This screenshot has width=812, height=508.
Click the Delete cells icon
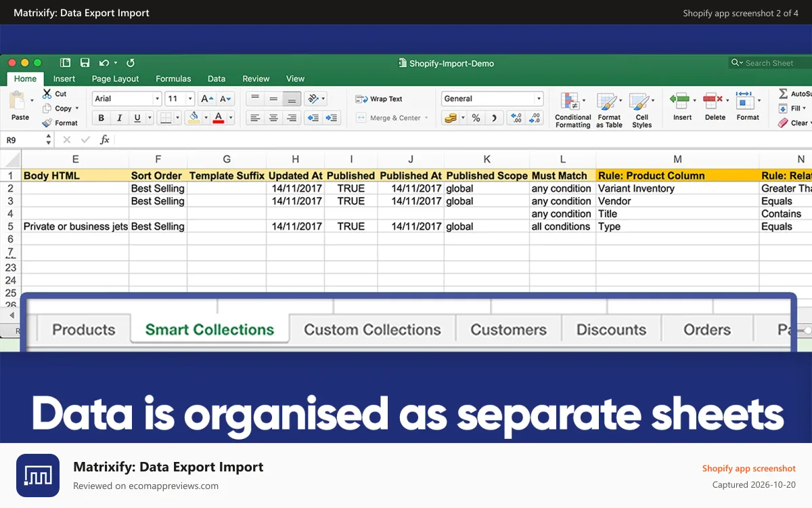click(x=711, y=102)
